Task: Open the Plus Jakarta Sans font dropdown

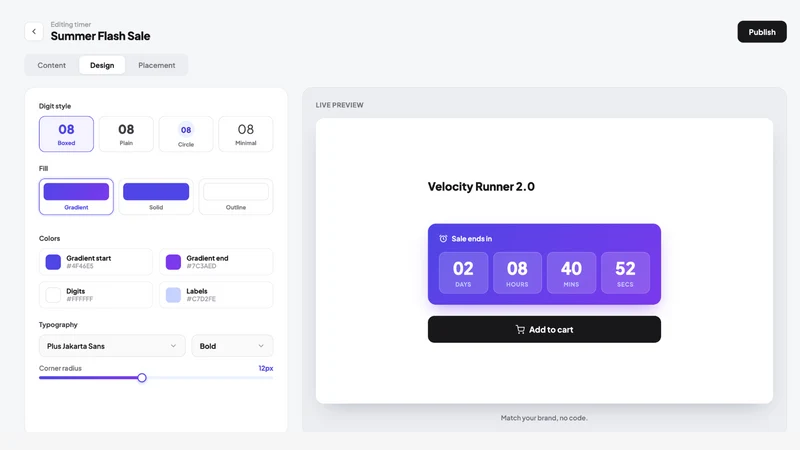Action: click(112, 346)
